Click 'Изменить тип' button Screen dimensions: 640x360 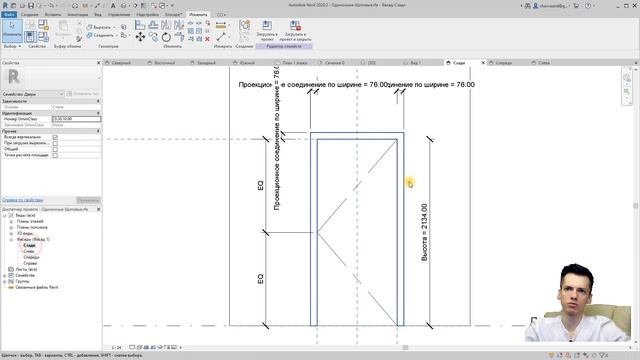point(83,94)
